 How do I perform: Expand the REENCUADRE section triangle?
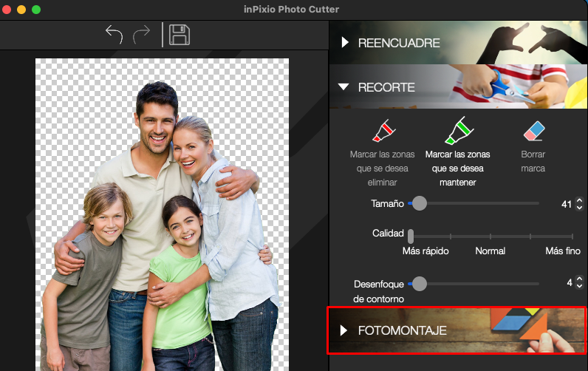pyautogui.click(x=345, y=42)
